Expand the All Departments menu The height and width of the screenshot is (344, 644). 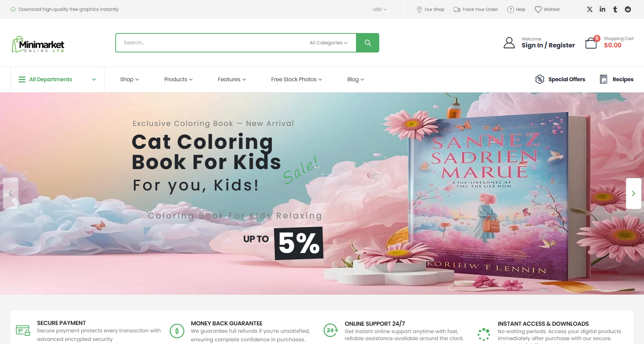(x=57, y=79)
